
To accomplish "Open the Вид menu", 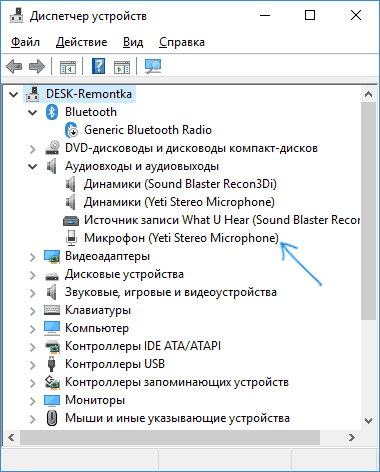I will [x=133, y=42].
